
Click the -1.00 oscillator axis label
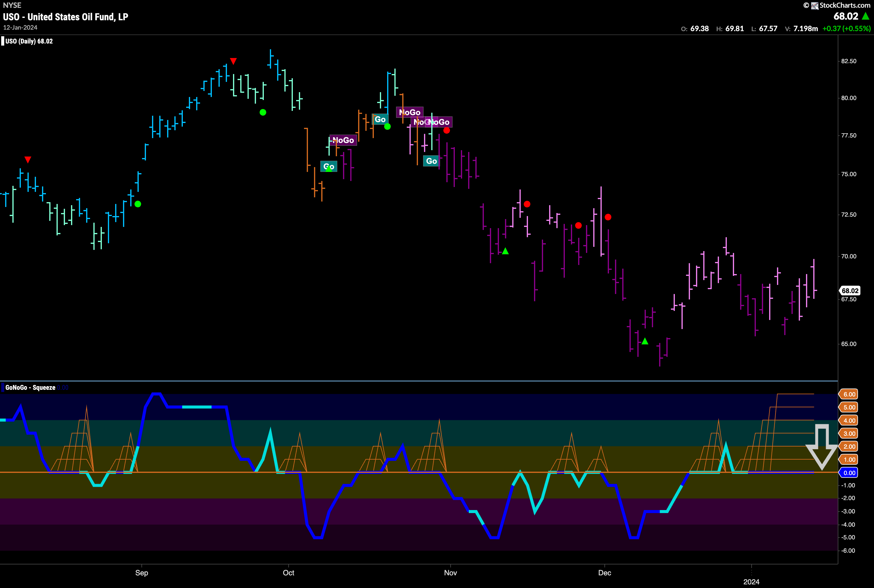pos(849,485)
